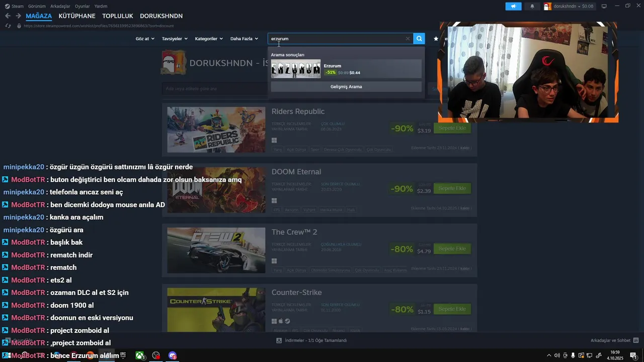
Task: Expand the Göz at dropdown
Action: (x=145, y=39)
